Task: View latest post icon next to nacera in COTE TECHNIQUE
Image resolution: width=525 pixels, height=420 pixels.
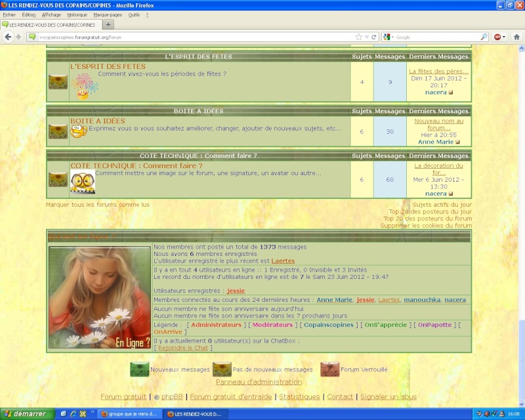Action: [451, 194]
